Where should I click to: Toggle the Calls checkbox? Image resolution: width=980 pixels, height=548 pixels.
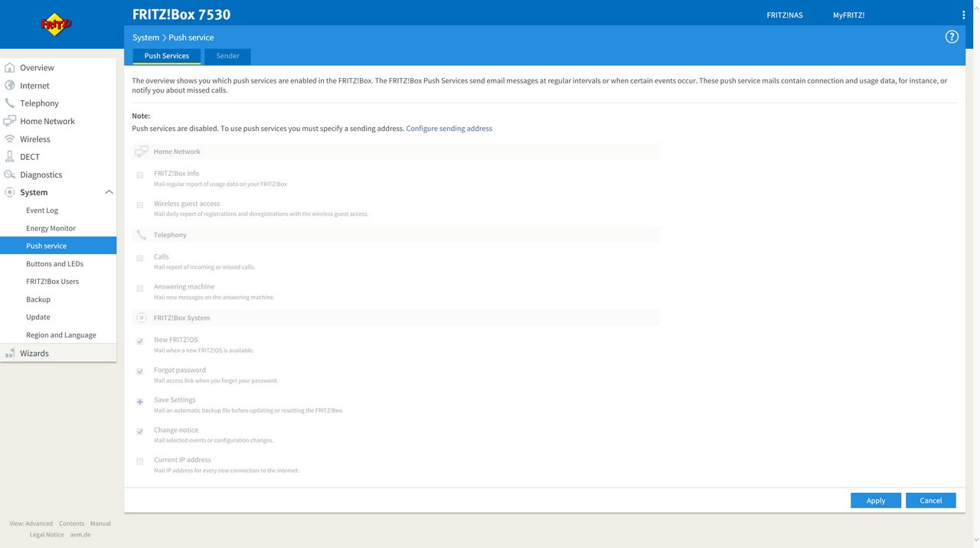[140, 259]
